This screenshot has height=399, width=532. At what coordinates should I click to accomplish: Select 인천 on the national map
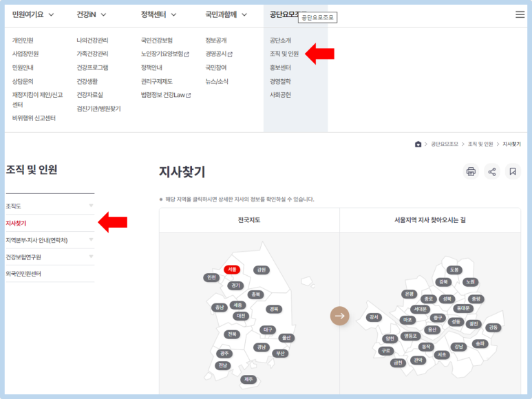click(x=211, y=278)
